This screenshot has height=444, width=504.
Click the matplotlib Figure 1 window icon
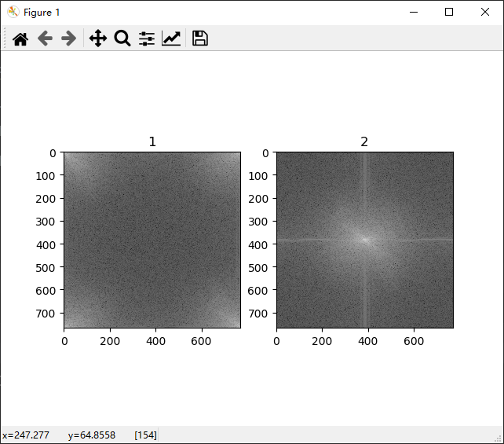(x=13, y=13)
